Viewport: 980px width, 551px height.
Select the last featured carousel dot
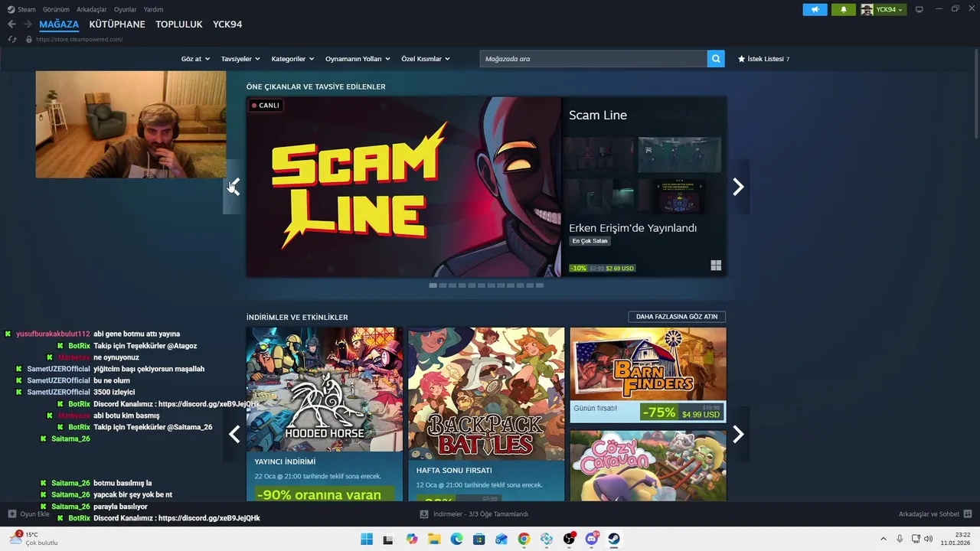click(x=539, y=285)
